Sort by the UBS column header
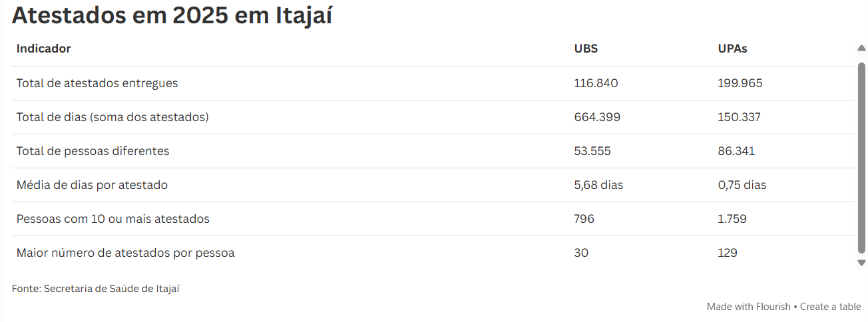The height and width of the screenshot is (322, 868). coord(585,49)
